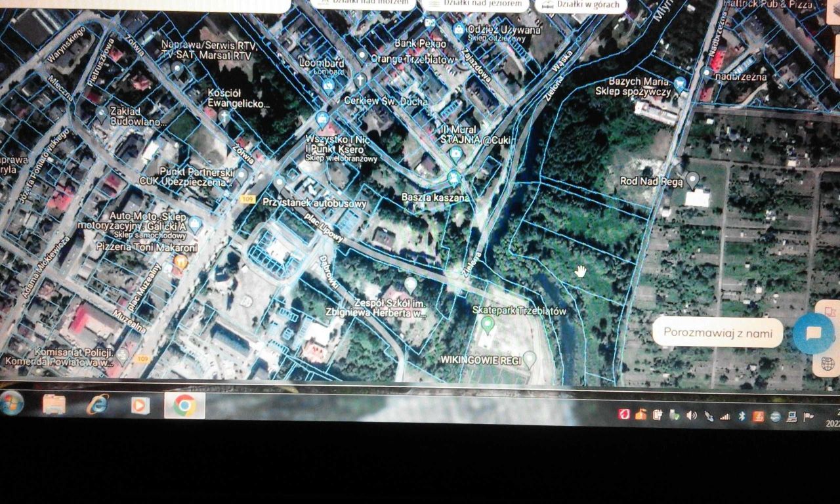The image size is (840, 504).
Task: Click the 'Rod Nad Regą' map label
Action: [652, 181]
